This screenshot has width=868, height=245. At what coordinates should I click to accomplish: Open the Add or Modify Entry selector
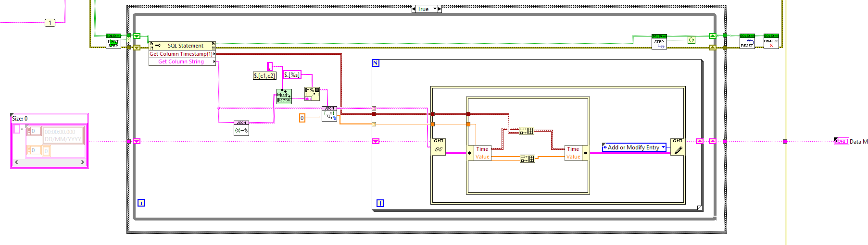[634, 147]
